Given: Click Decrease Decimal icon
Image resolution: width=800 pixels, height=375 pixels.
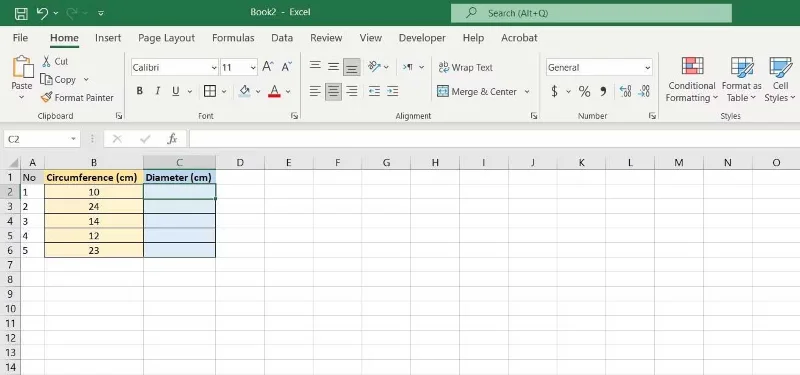Looking at the screenshot, I should click(644, 91).
